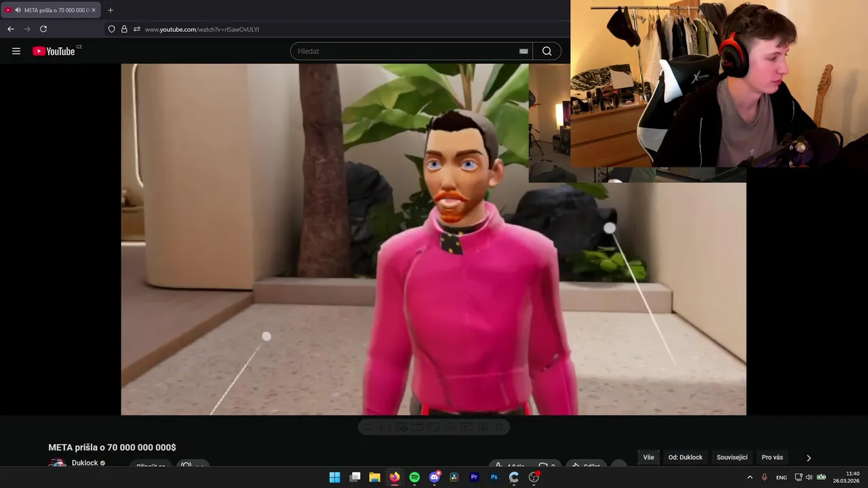Click the youtube.com address bar URL
Viewport: 868px width, 488px height.
(202, 29)
